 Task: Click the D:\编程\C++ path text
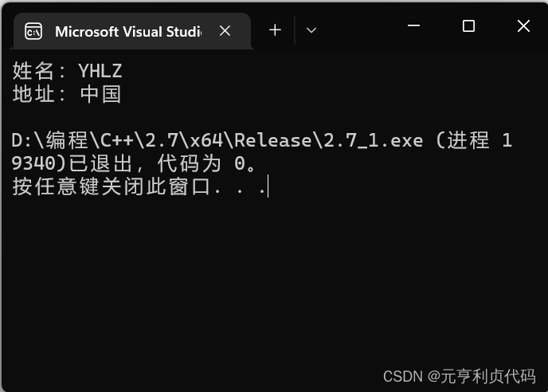(x=72, y=140)
